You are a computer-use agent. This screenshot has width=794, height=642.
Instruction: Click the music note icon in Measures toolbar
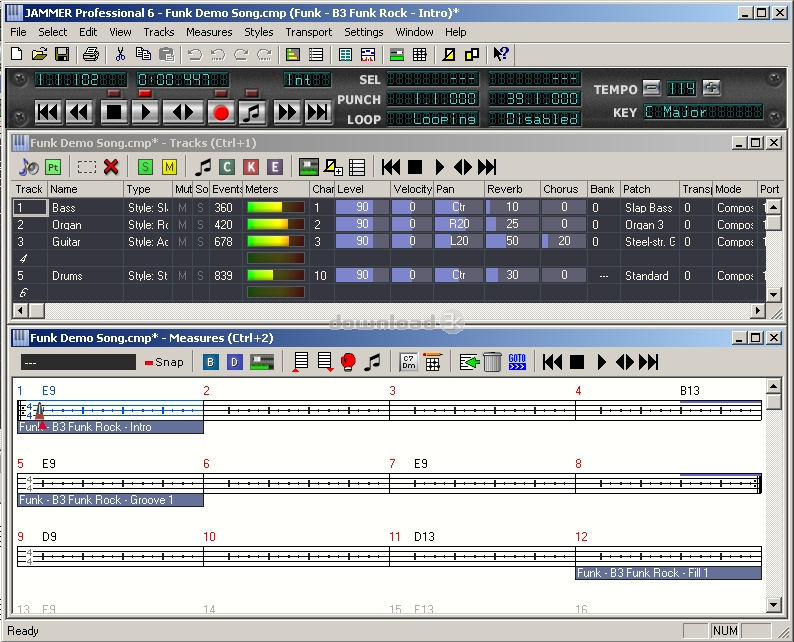pos(372,363)
